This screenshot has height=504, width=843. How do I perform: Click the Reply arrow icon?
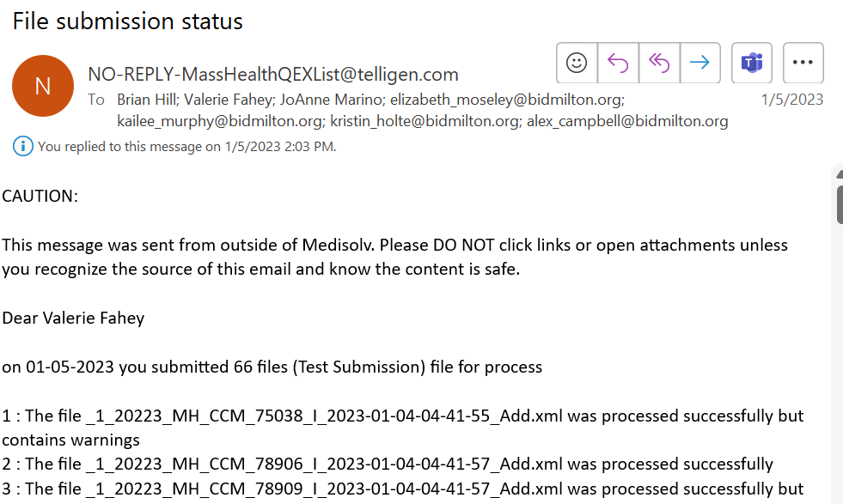pyautogui.click(x=618, y=63)
